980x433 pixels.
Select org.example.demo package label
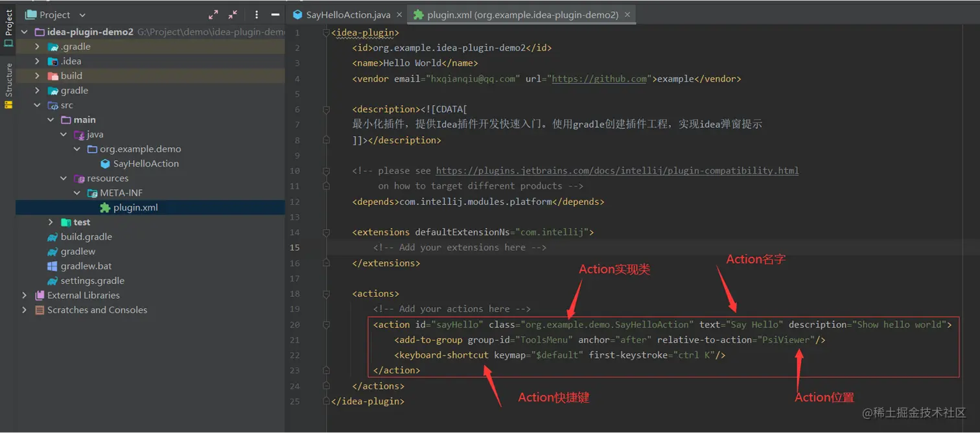pos(141,149)
